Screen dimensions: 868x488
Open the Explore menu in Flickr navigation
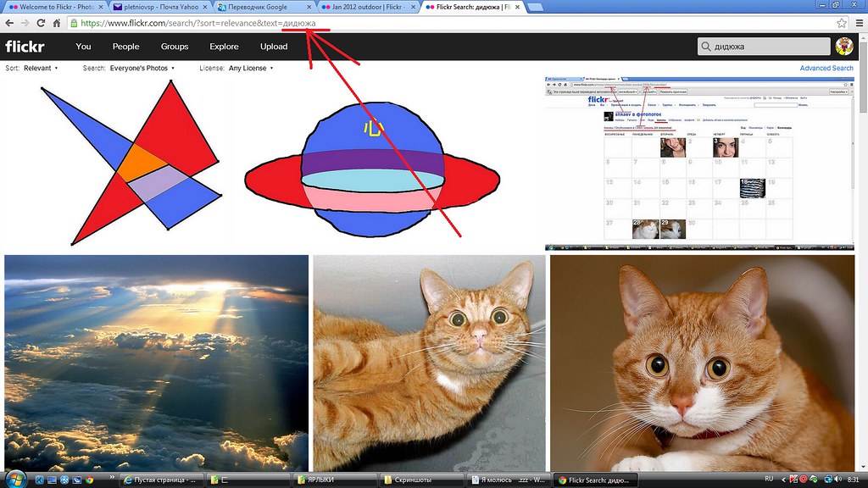coord(225,47)
